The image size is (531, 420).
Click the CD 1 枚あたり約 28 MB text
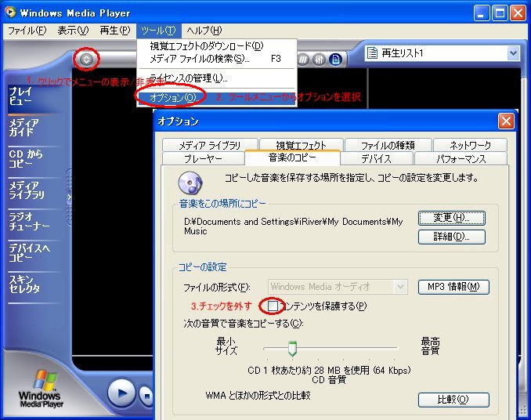[329, 370]
